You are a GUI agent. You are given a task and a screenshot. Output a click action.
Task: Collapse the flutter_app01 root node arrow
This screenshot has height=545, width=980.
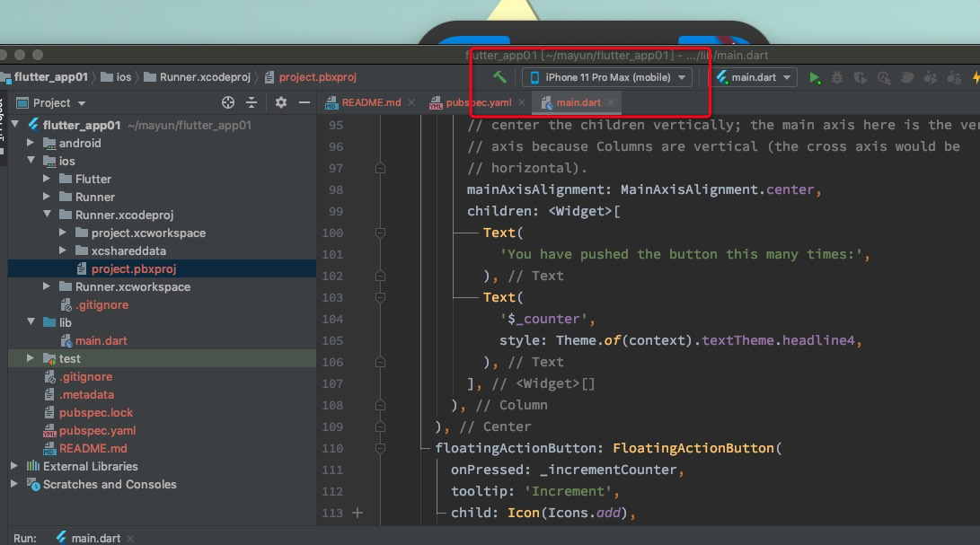[15, 125]
